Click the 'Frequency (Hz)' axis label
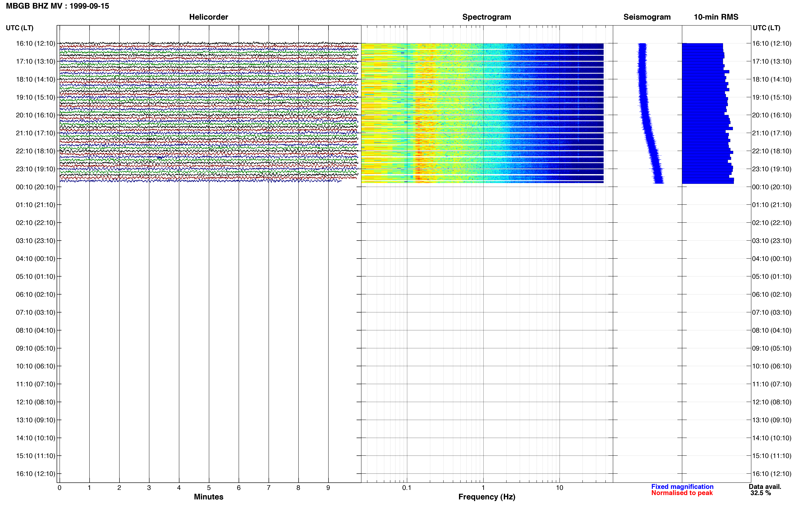 tap(487, 497)
